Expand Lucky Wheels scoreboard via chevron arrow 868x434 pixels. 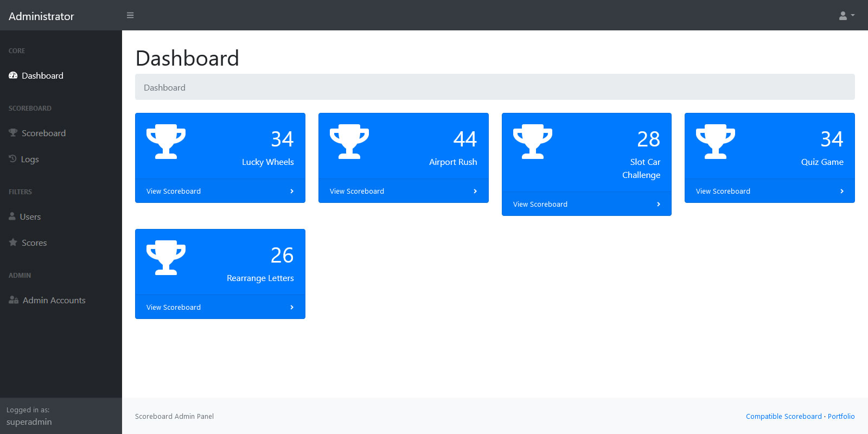coord(292,192)
